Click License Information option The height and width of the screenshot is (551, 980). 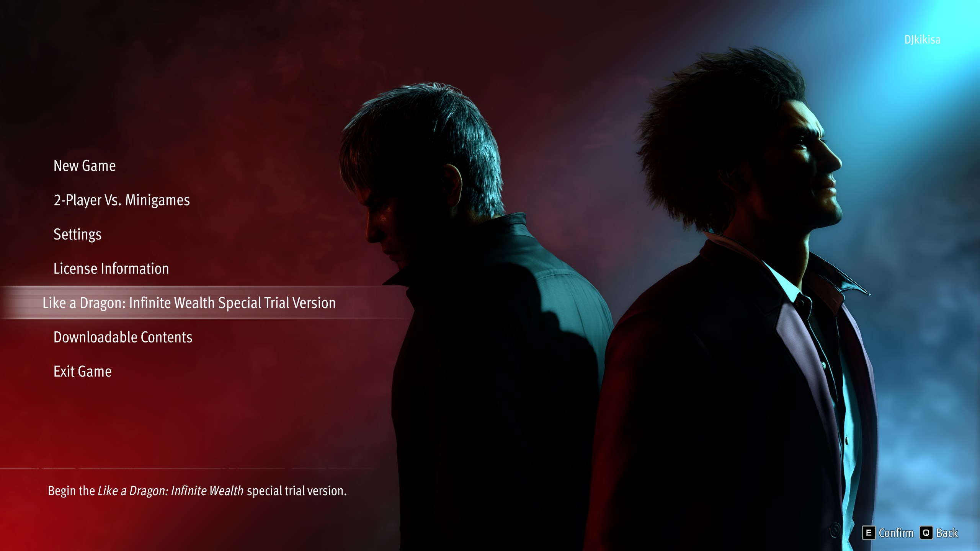tap(111, 269)
